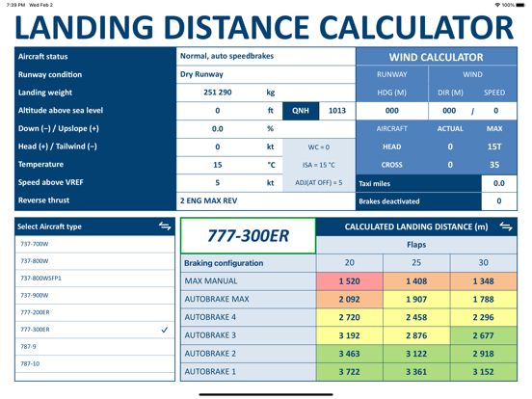The height and width of the screenshot is (399, 532).
Task: Edit the slope percentage value 0.0
Action: pos(218,128)
